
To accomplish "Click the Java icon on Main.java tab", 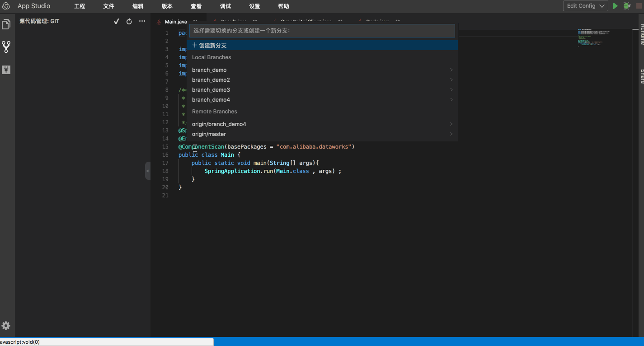I will tap(159, 22).
